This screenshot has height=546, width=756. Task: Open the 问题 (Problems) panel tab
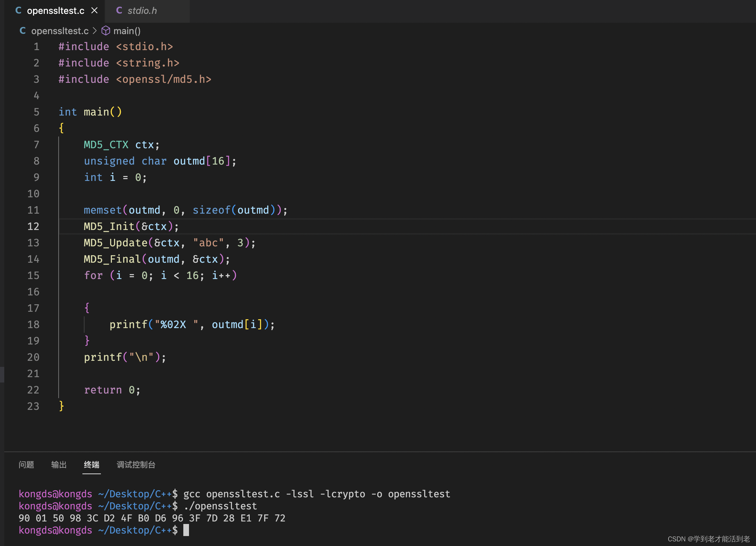[26, 465]
